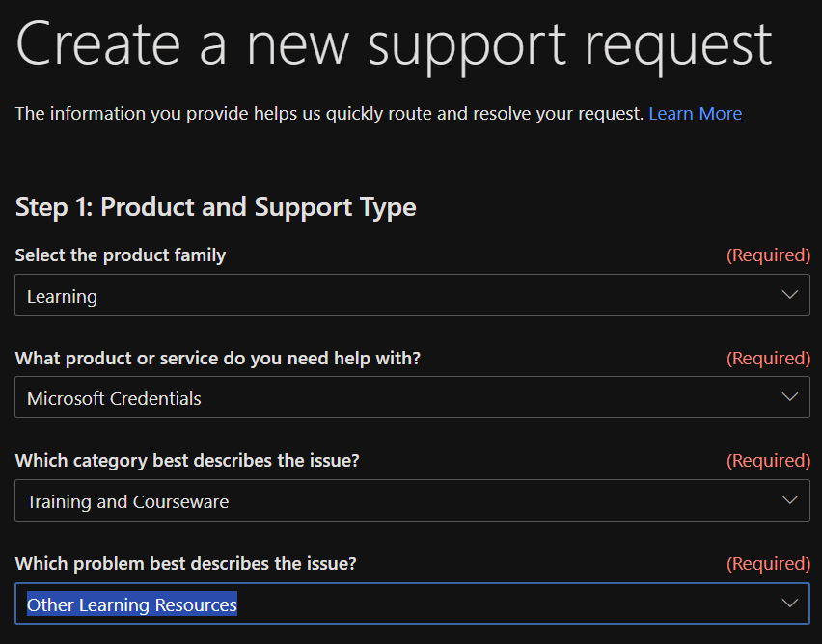Click the chevron beside Other Learning Resources
Screen dimensions: 822x644
pos(789,604)
